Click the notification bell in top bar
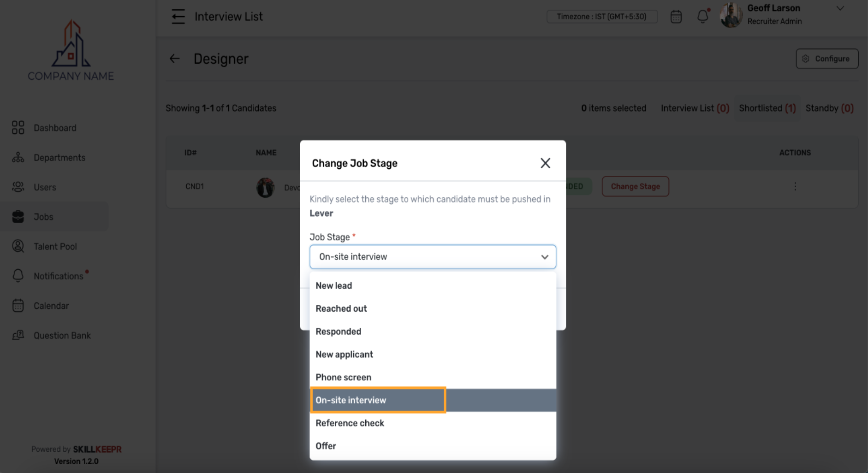The height and width of the screenshot is (473, 868). pos(702,16)
